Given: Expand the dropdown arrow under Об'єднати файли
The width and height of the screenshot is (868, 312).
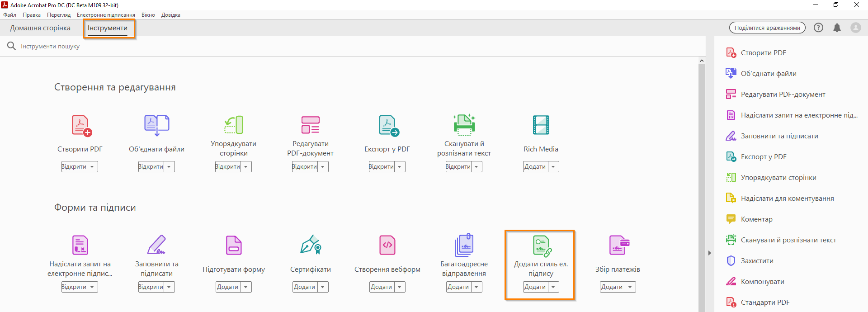Looking at the screenshot, I should tap(169, 167).
